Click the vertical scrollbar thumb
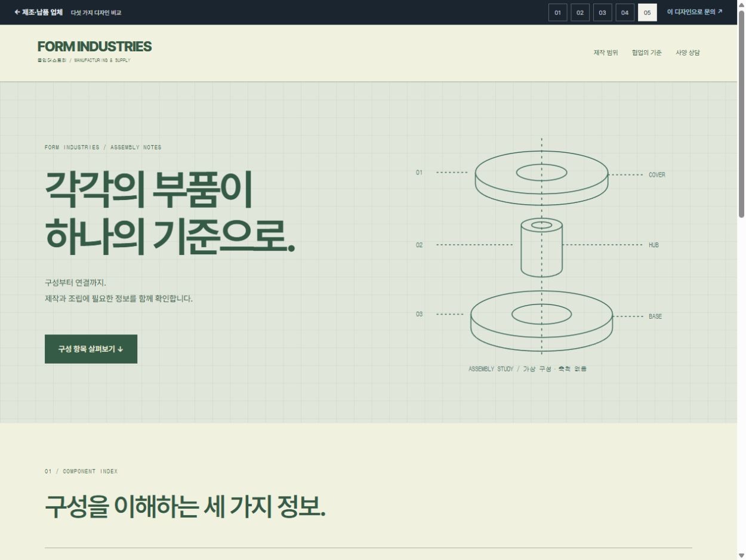Viewport: 746px width, 560px height. pyautogui.click(x=741, y=113)
